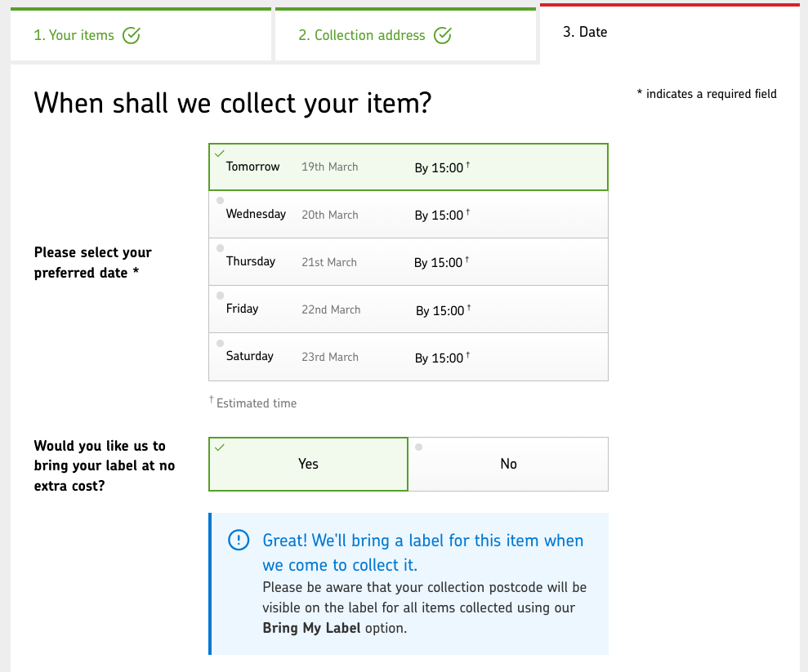Image resolution: width=808 pixels, height=672 pixels.
Task: Click the green tick on Tomorrow row
Action: coord(219,153)
